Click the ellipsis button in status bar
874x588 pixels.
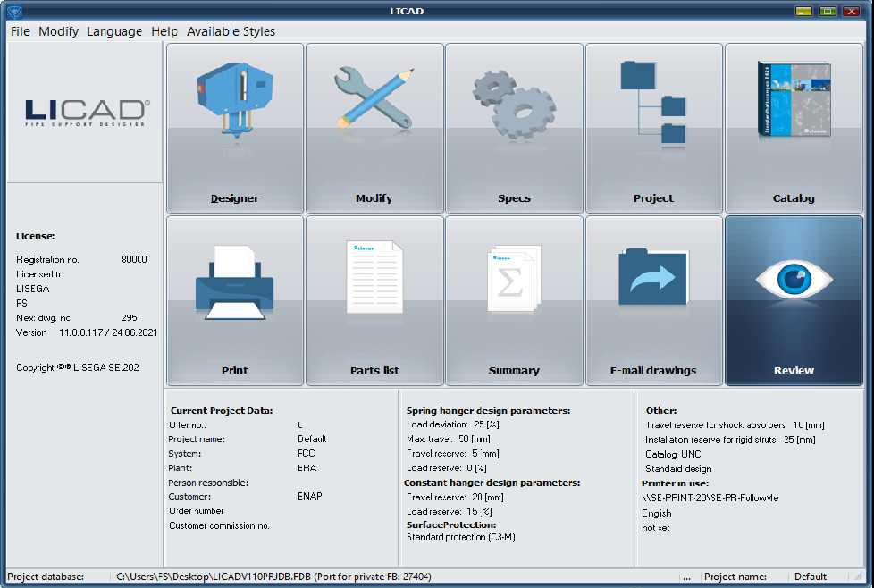coord(686,577)
